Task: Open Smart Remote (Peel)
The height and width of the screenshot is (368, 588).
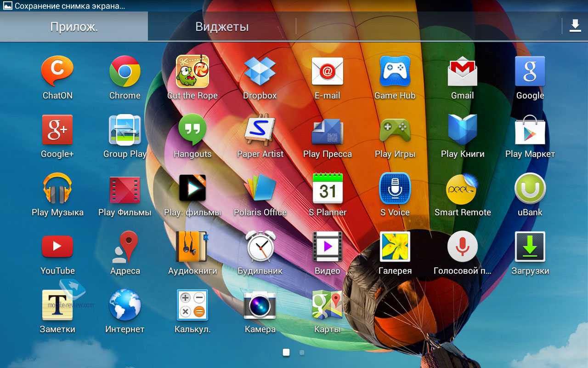Action: point(463,188)
